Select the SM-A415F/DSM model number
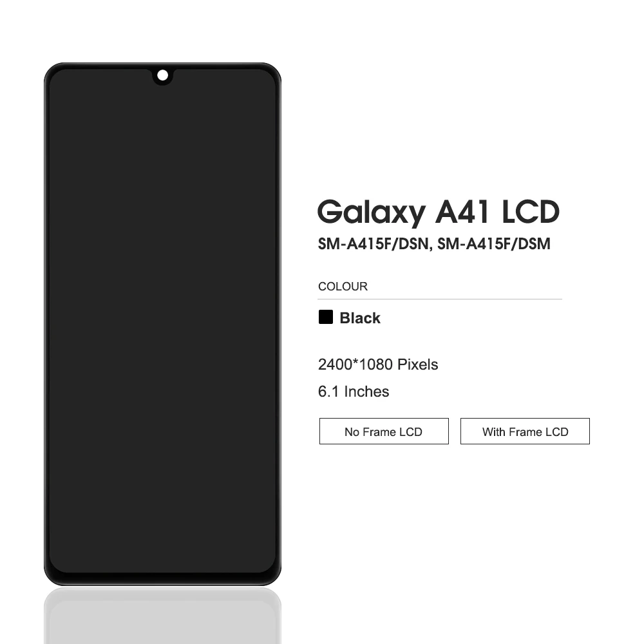The width and height of the screenshot is (644, 644). pos(494,244)
